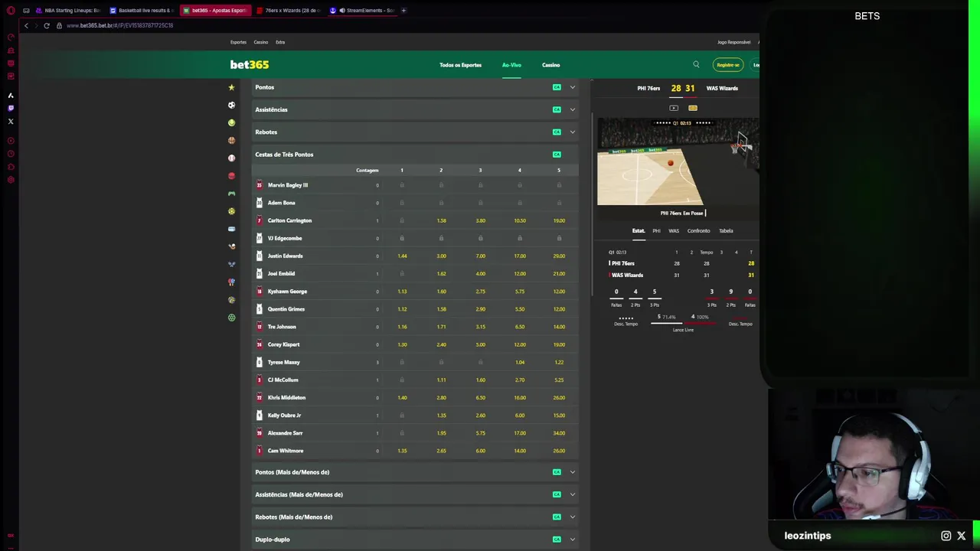Select Joel Embiid 3 threes odds 4.00
Screen dimensions: 980x551
(x=480, y=273)
